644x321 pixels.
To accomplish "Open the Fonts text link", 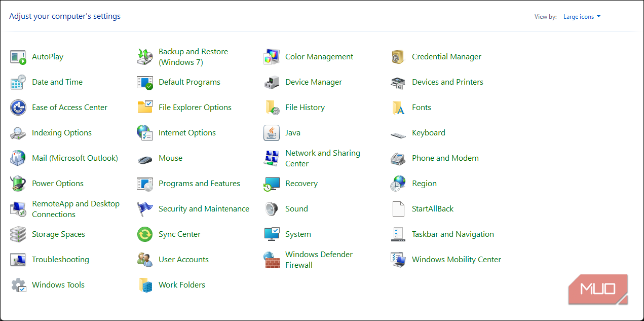I will tap(422, 108).
